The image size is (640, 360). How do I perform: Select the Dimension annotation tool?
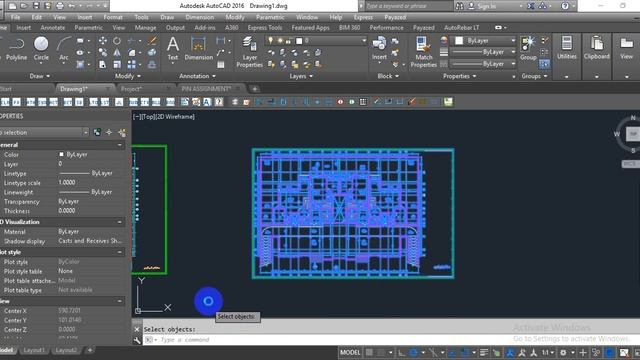(x=198, y=49)
